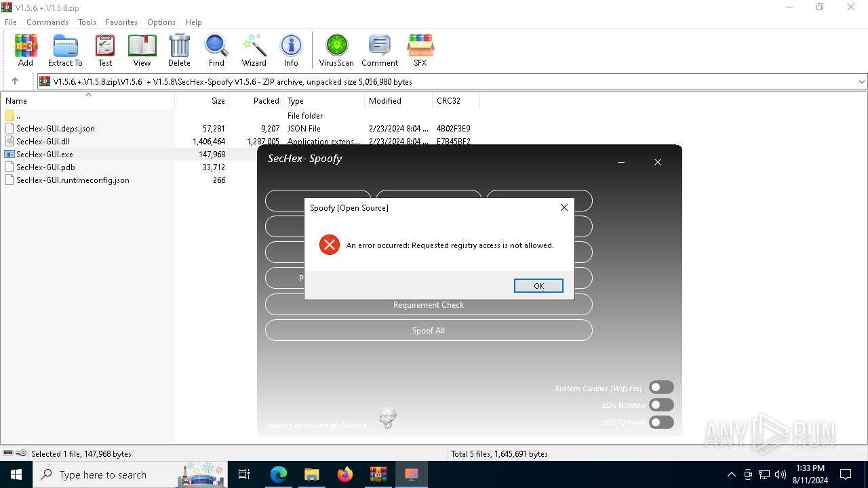
Task: Open the notification center icon
Action: pyautogui.click(x=846, y=474)
